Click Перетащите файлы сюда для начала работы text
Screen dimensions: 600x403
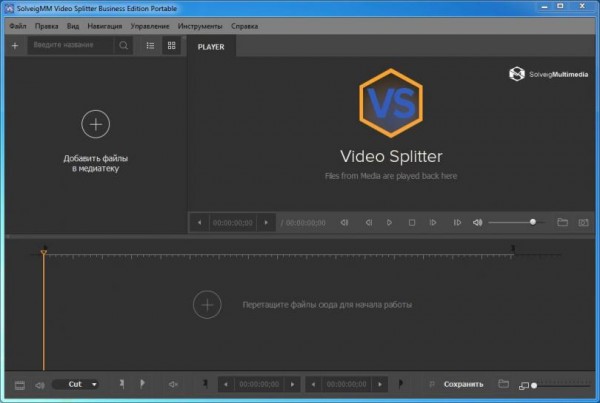coord(327,305)
